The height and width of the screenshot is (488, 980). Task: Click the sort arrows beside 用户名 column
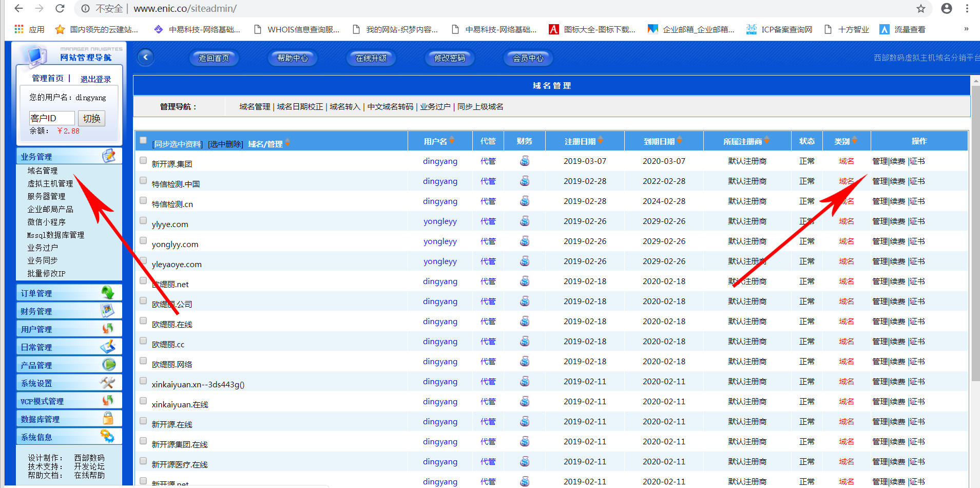(x=452, y=140)
